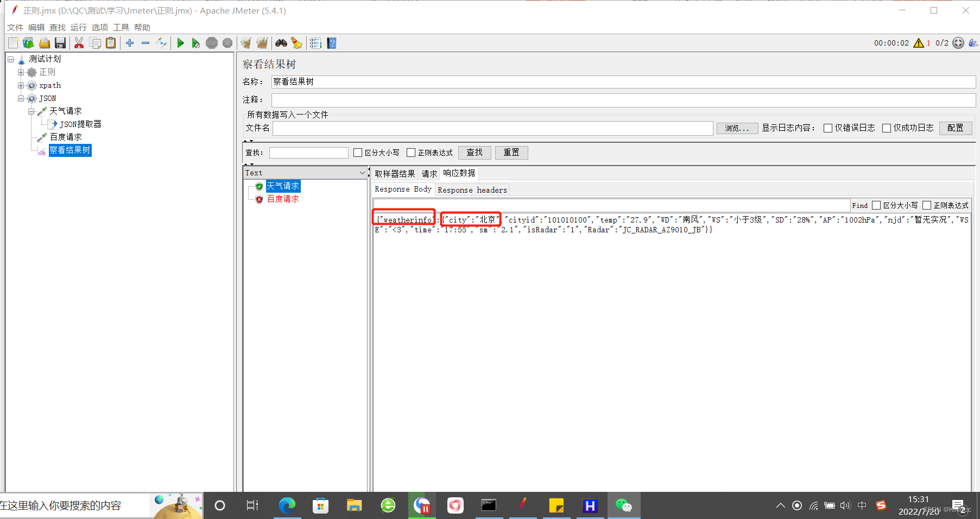Open the 查找 menu in menu bar

pos(58,27)
